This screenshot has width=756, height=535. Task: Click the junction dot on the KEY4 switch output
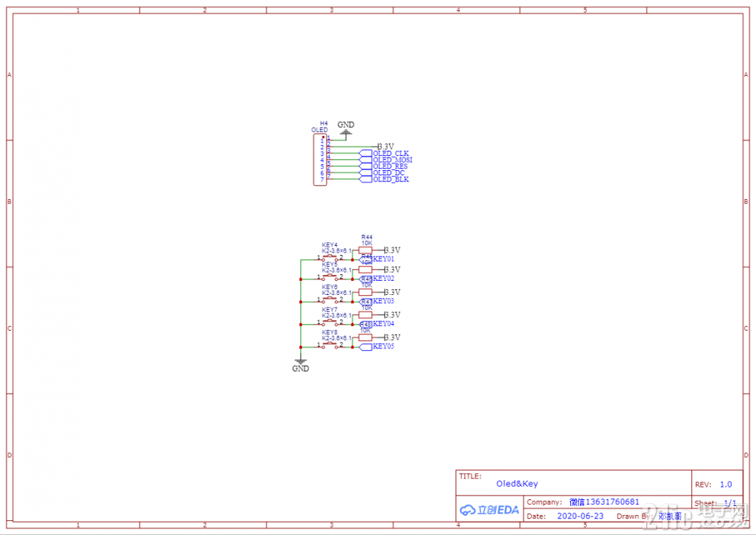[353, 260]
